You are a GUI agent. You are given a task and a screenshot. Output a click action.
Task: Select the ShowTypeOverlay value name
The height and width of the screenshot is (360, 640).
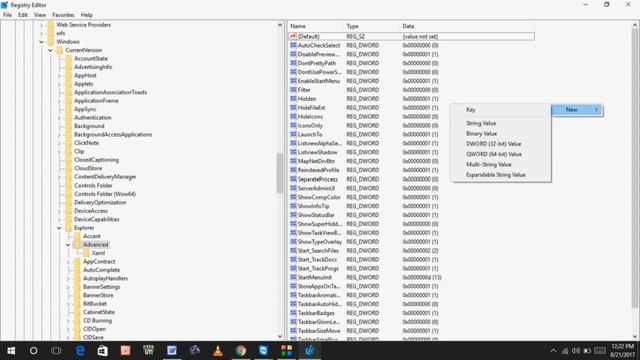[320, 242]
